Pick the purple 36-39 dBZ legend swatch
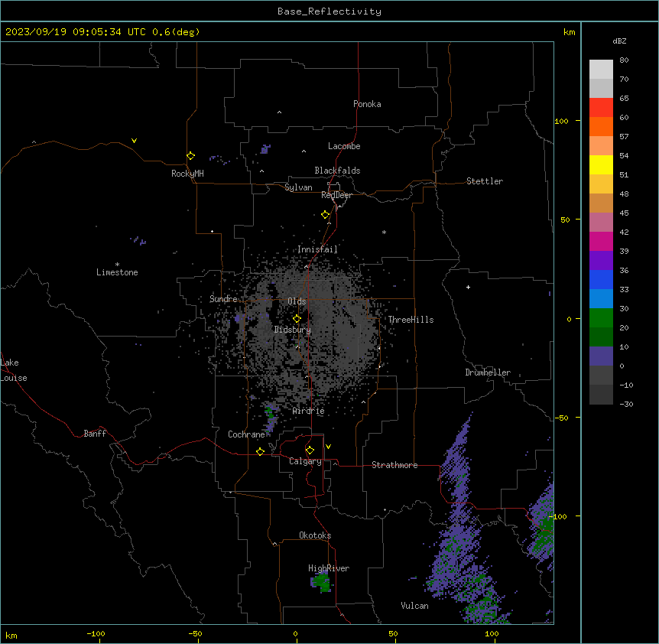 tap(601, 261)
